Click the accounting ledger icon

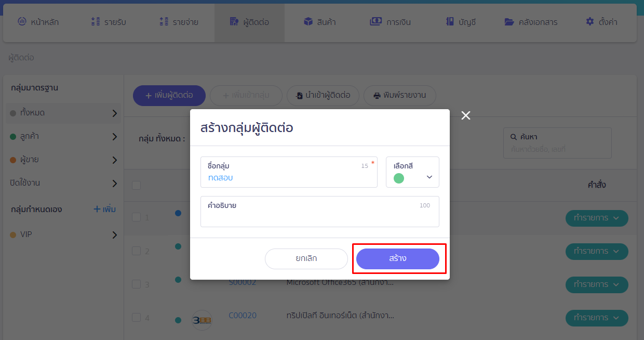coord(450,22)
